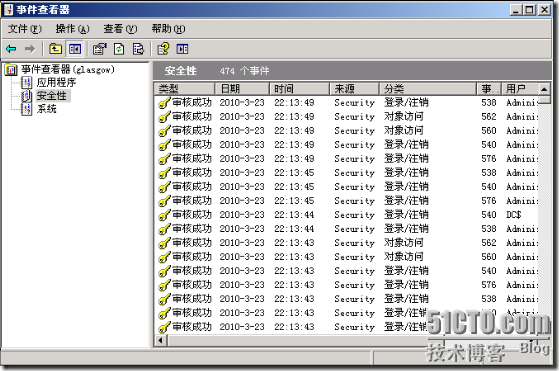559x371 pixels.
Task: Click Security source in 22:13:45 event 576 row
Action: coord(354,201)
